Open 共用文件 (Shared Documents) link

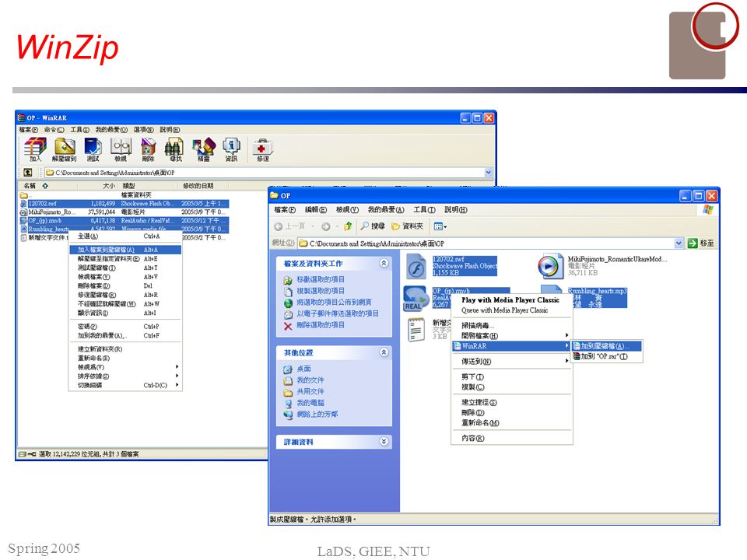pyautogui.click(x=304, y=392)
